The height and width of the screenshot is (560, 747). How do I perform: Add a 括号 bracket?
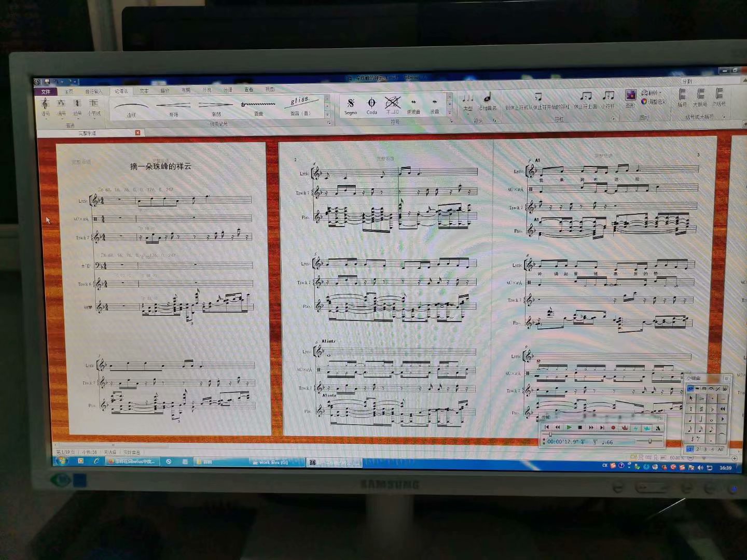pos(682,97)
